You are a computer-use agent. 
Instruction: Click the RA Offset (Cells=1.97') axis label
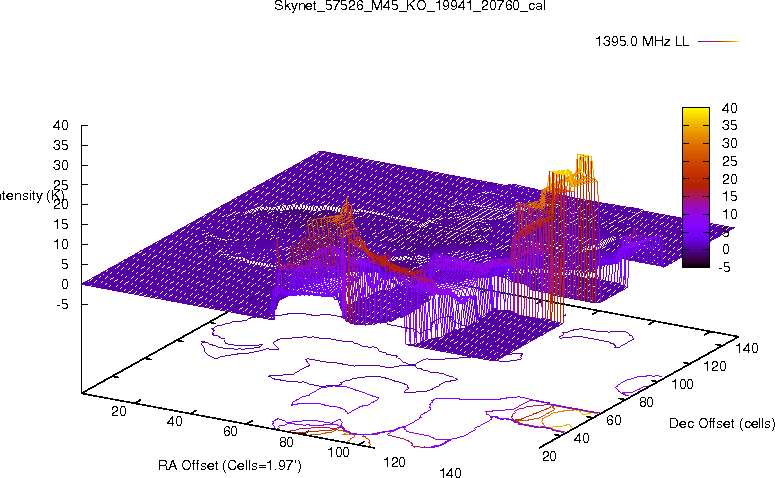(x=230, y=465)
